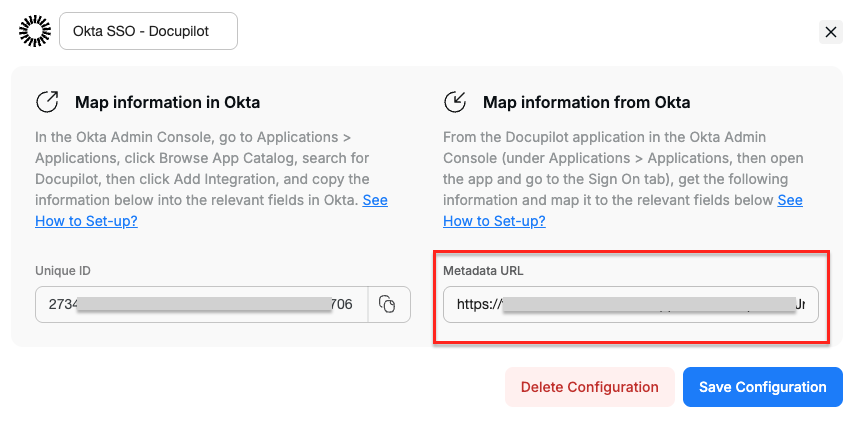Viewport: 859px width, 421px height.
Task: Click the Sign On tab instruction paragraph
Action: (620, 168)
